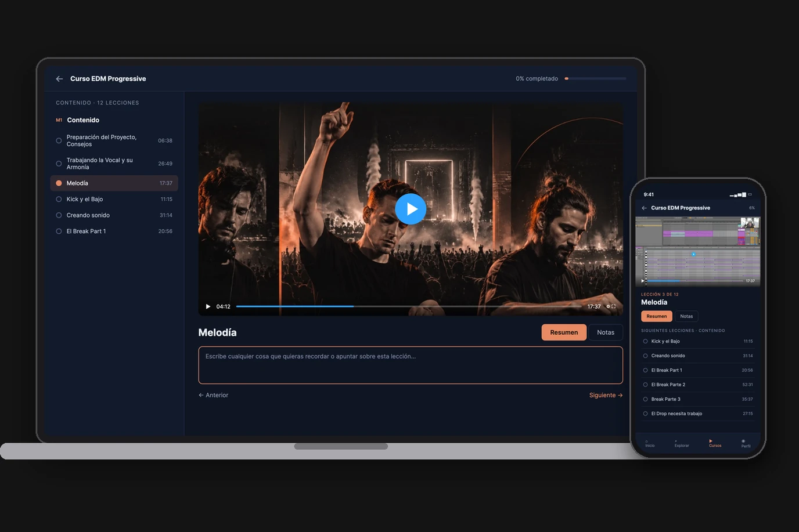Click small play icon beside 04:12
Viewport: 799px width, 532px height.
(x=208, y=306)
